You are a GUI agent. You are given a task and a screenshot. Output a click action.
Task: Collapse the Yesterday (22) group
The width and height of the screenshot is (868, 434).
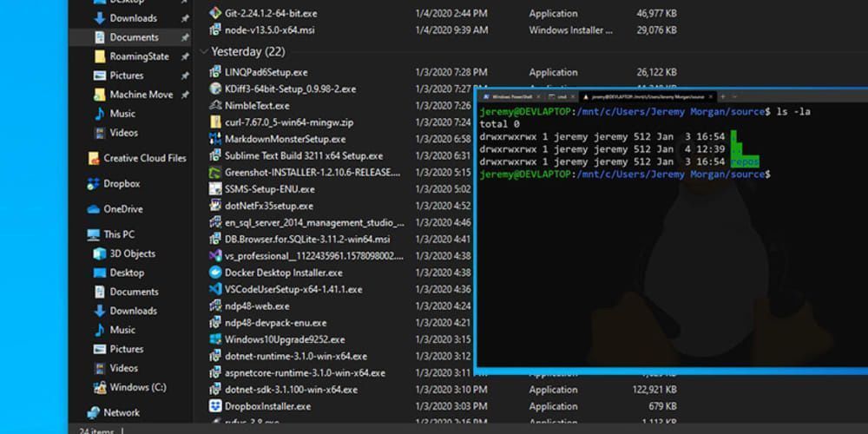tap(203, 51)
